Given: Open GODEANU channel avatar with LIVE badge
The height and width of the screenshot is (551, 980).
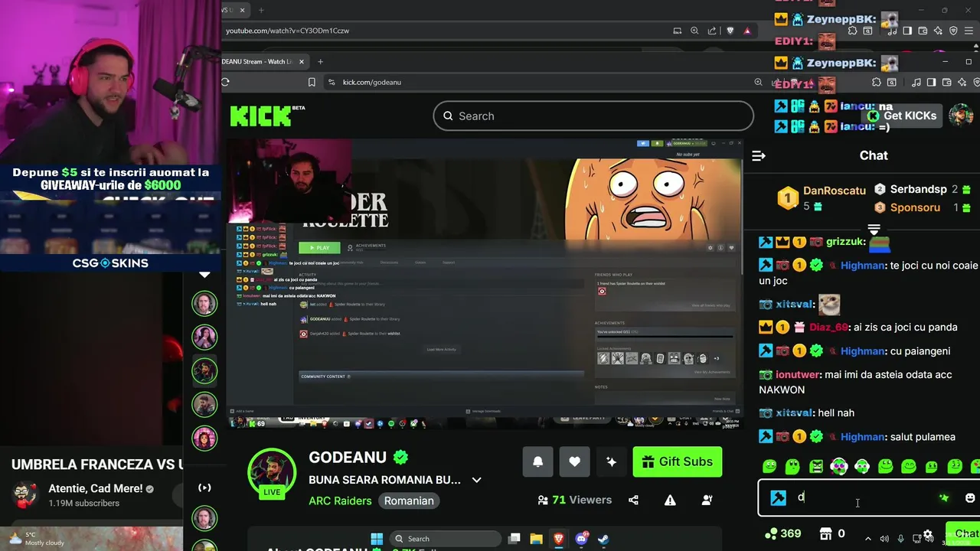Looking at the screenshot, I should click(x=272, y=474).
